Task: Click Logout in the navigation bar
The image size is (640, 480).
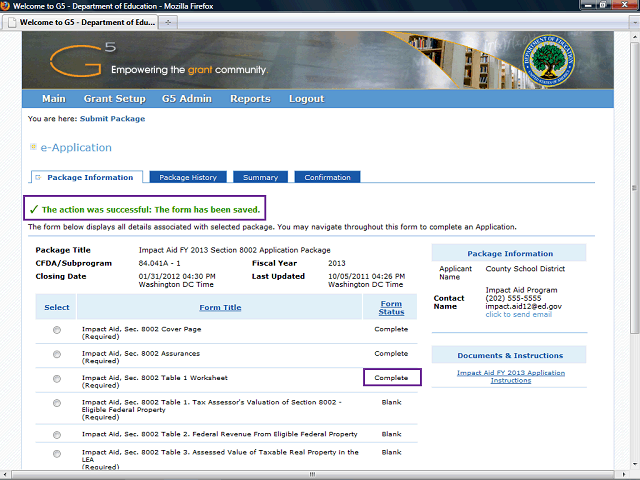Action: tap(306, 99)
